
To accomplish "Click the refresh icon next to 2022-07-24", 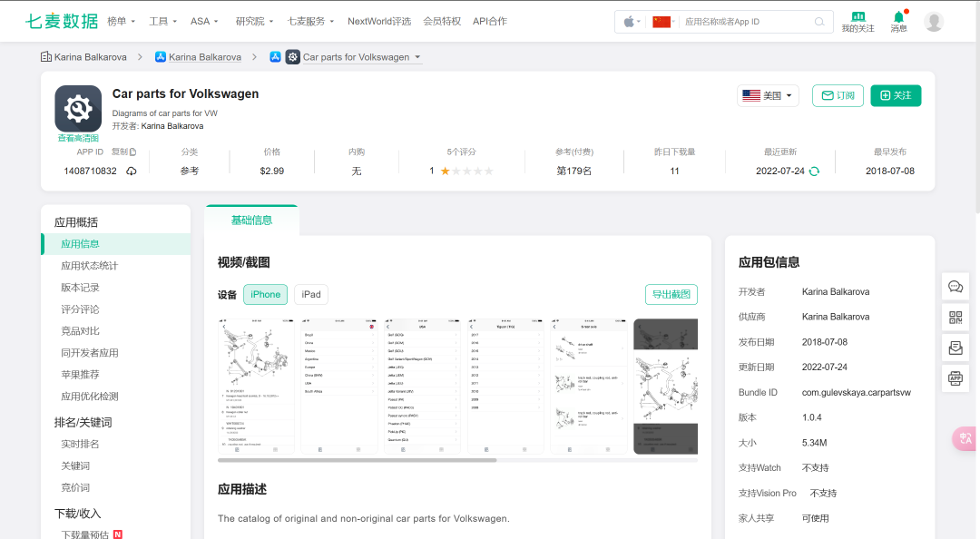I will click(x=814, y=171).
